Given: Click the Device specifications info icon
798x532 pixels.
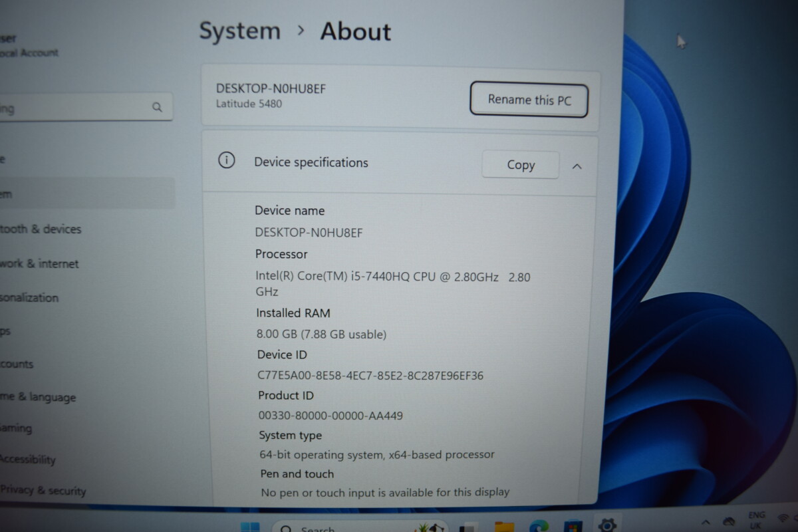Looking at the screenshot, I should 227,160.
